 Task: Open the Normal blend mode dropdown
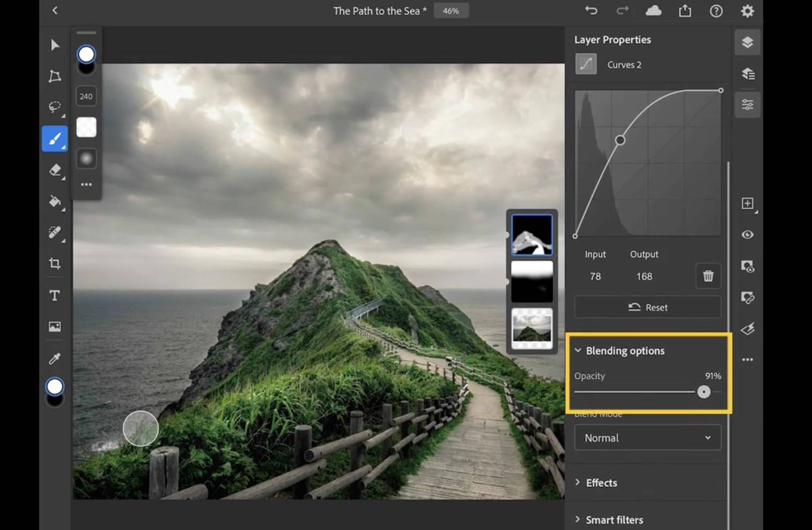647,438
